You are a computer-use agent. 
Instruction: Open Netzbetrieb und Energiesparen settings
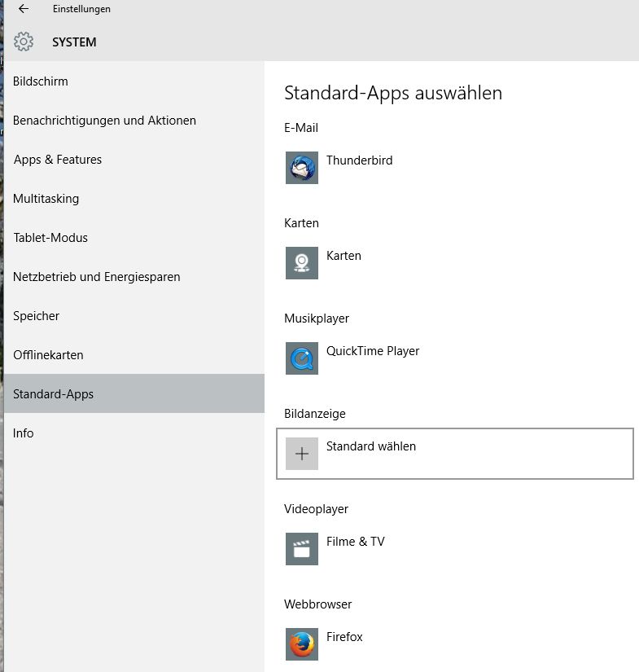pos(96,277)
